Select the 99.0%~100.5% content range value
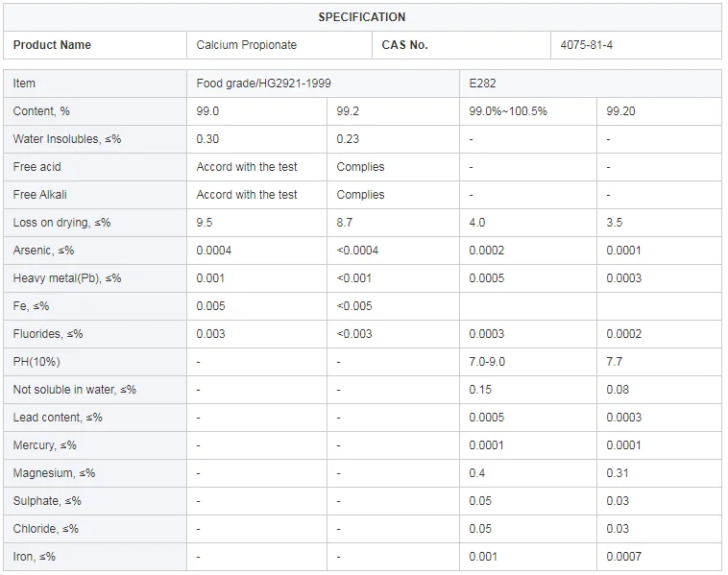The height and width of the screenshot is (575, 728). 507,111
